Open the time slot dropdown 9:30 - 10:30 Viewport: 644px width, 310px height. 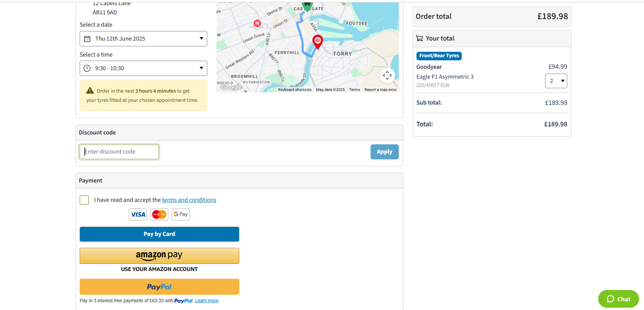click(143, 68)
